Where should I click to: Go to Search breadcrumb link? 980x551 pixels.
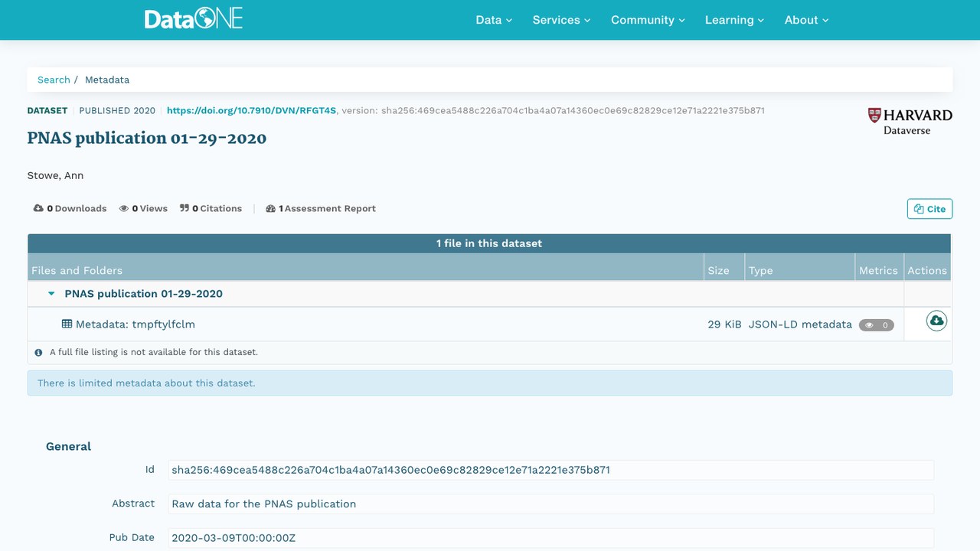click(x=54, y=80)
